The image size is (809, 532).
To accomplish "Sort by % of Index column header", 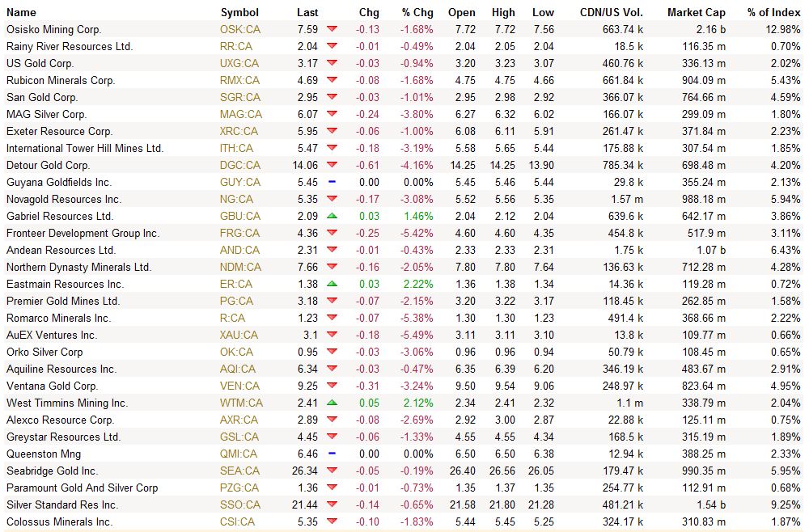I will point(773,12).
